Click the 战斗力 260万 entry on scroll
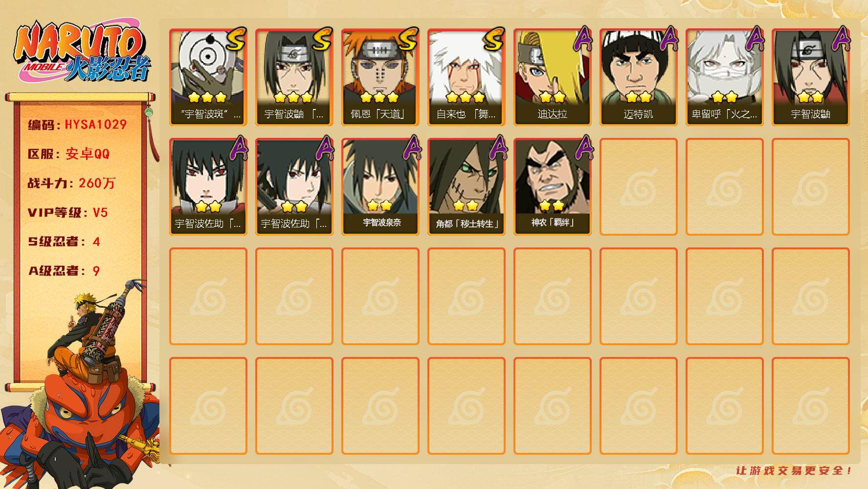This screenshot has width=868, height=489. (71, 183)
